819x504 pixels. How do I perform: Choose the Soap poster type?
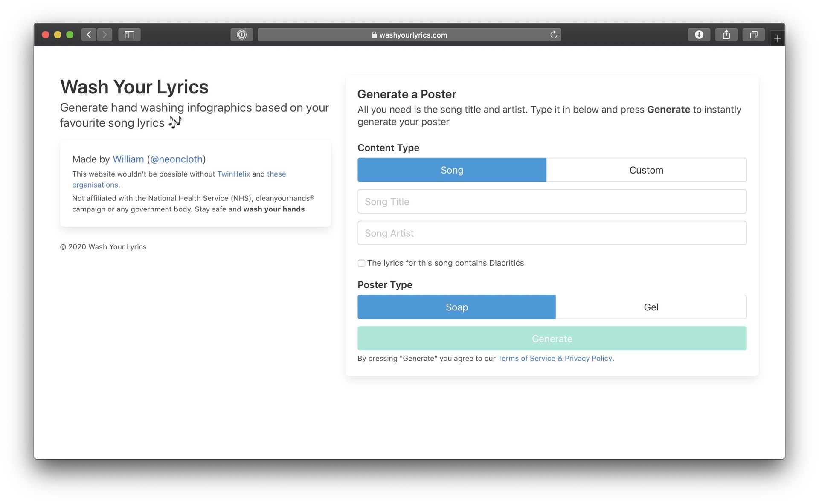(x=456, y=307)
